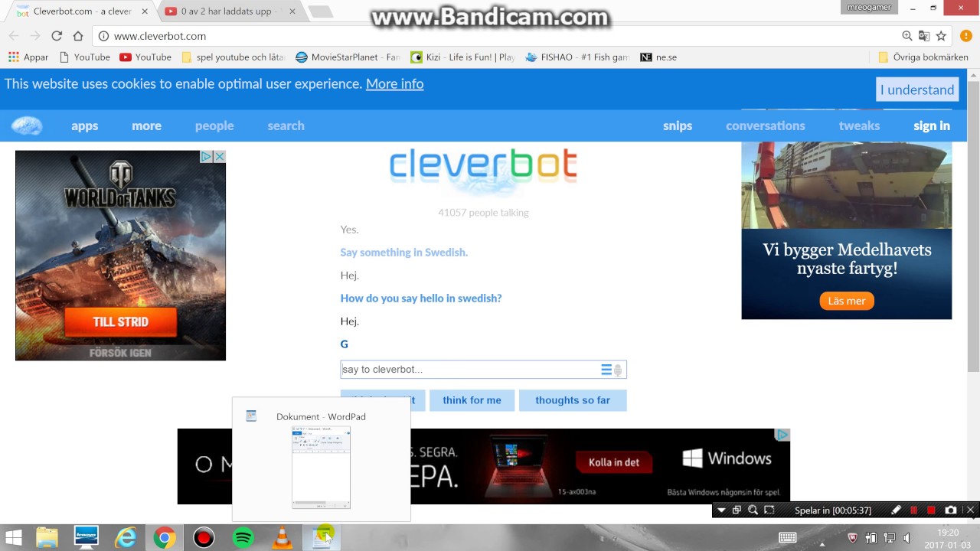
Task: Open the Dokument - WordPad preview thumbnail
Action: [321, 468]
